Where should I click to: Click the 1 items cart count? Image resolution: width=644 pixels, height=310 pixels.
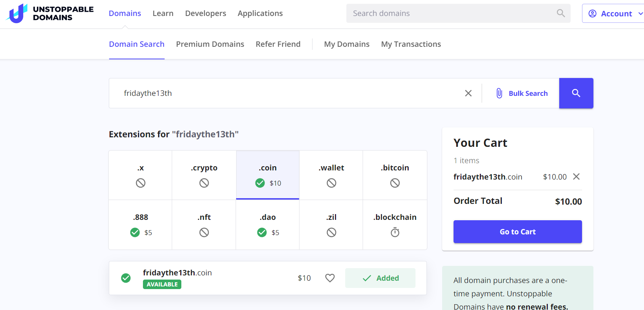466,161
